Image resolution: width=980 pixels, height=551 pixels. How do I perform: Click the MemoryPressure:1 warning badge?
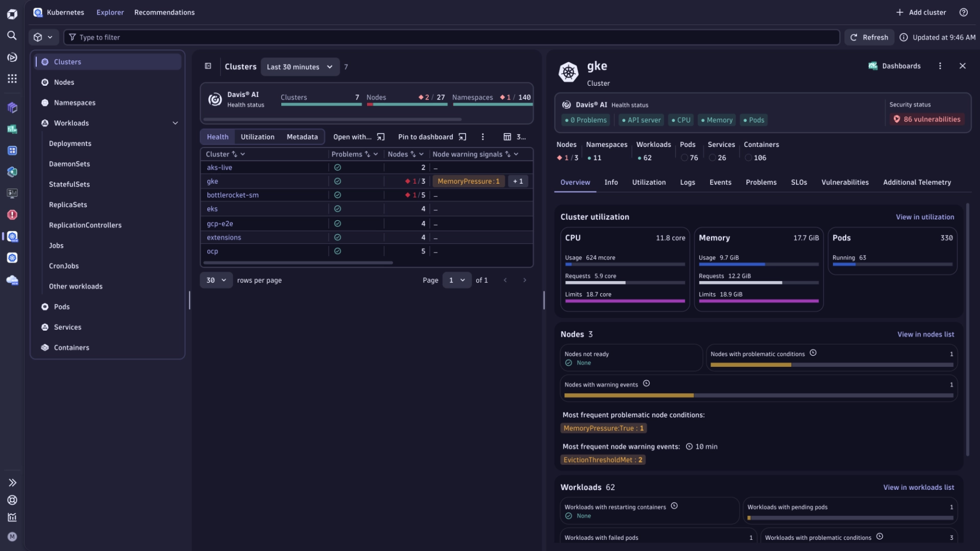(469, 181)
